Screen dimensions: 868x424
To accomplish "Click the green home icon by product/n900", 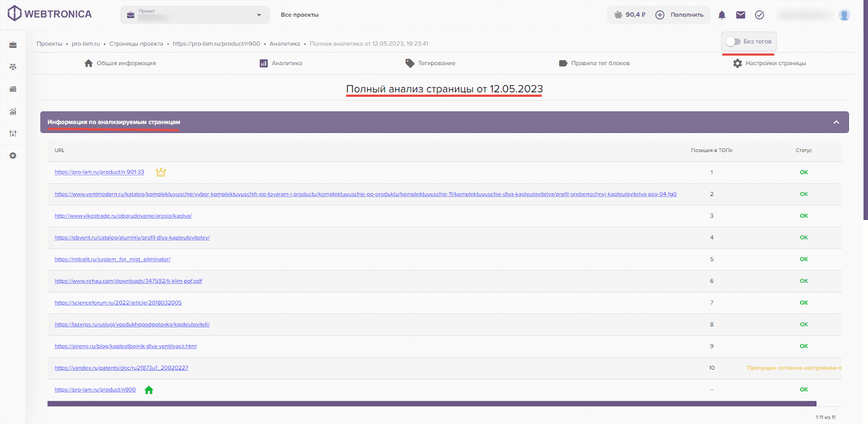I will pos(149,390).
